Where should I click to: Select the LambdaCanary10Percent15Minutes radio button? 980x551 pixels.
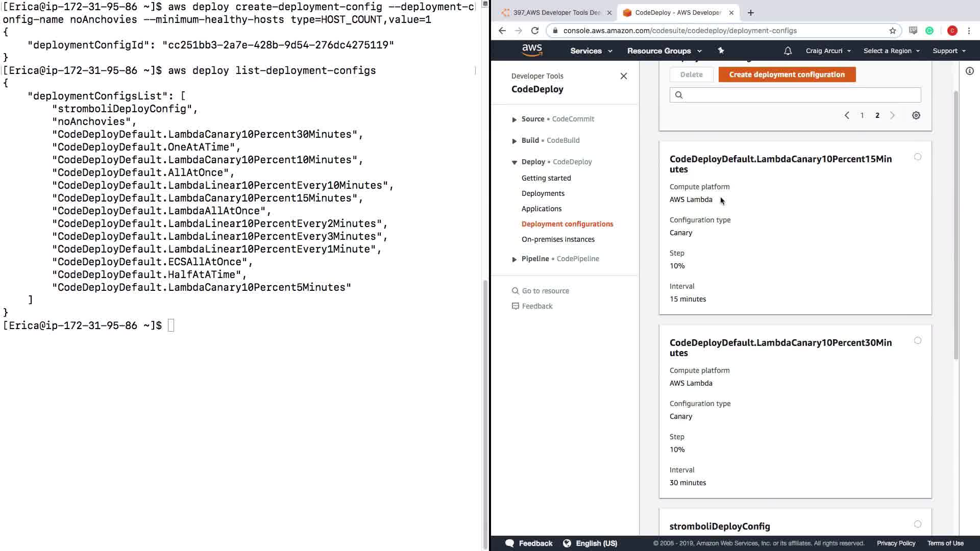click(x=917, y=157)
